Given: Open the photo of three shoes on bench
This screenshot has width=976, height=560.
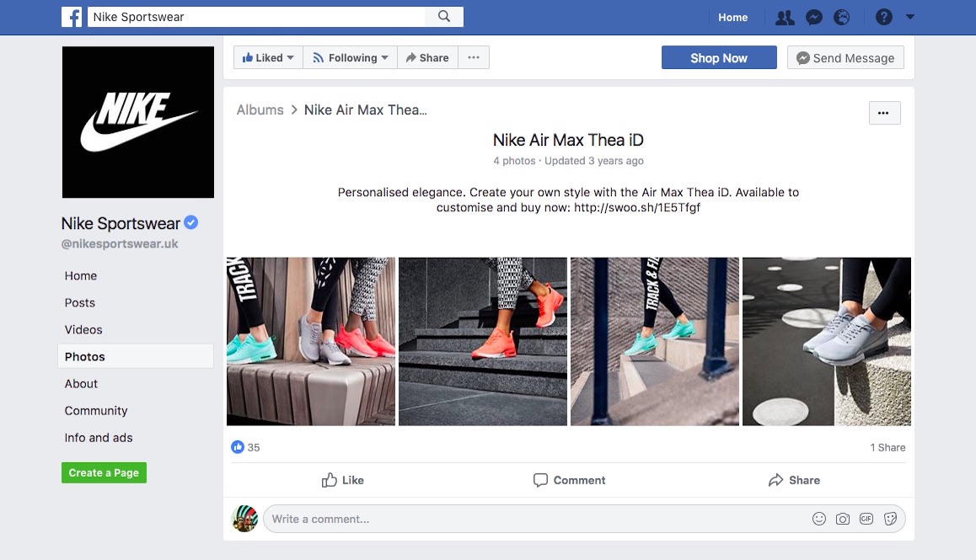Looking at the screenshot, I should (311, 342).
